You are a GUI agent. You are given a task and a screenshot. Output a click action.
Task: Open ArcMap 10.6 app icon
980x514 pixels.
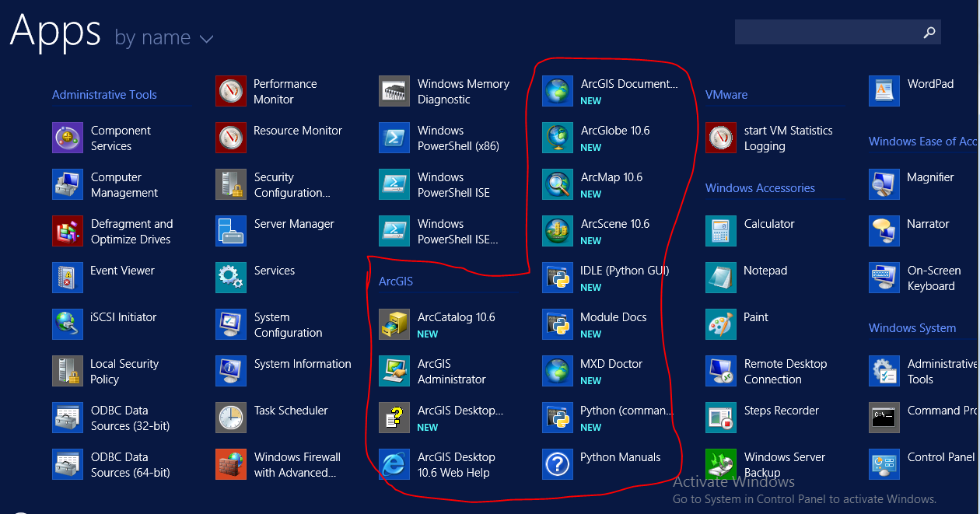click(x=558, y=185)
